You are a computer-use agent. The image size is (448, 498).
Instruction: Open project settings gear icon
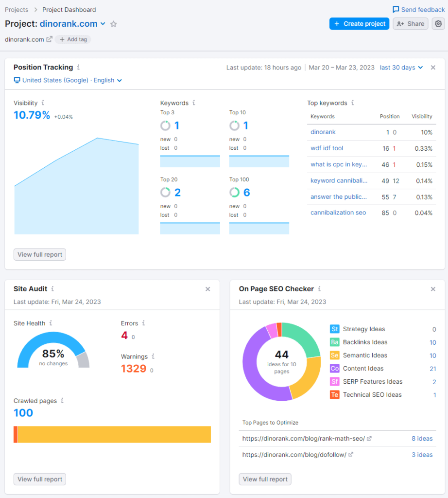point(438,24)
